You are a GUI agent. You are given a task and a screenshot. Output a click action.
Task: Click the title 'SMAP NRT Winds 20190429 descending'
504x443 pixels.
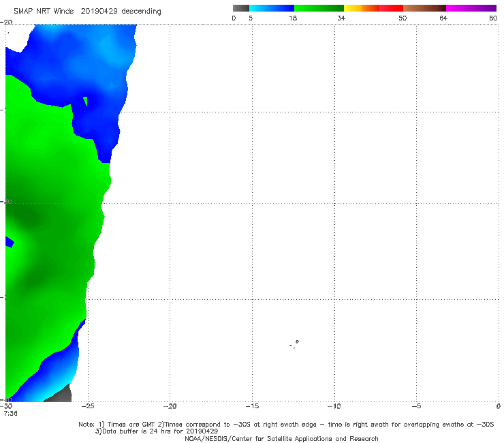click(x=87, y=12)
